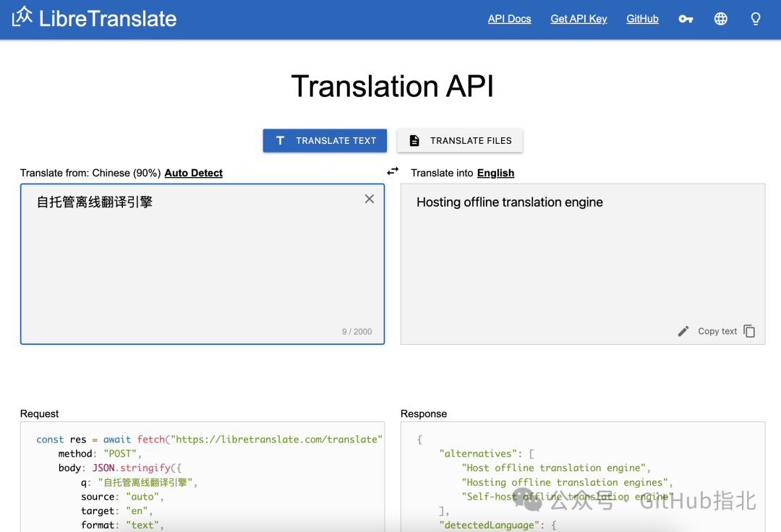Click the LibreTranslate title text
This screenshot has height=532, width=781.
tap(108, 19)
